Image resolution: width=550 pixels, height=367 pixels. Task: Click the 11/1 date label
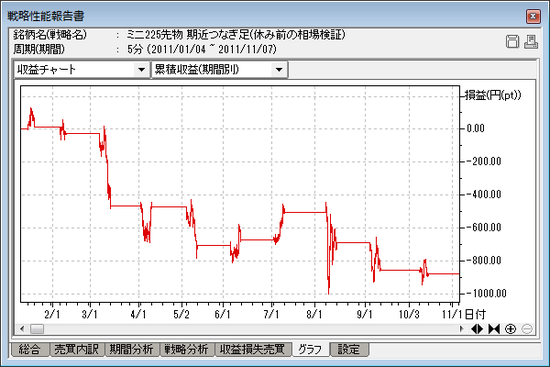pos(452,314)
